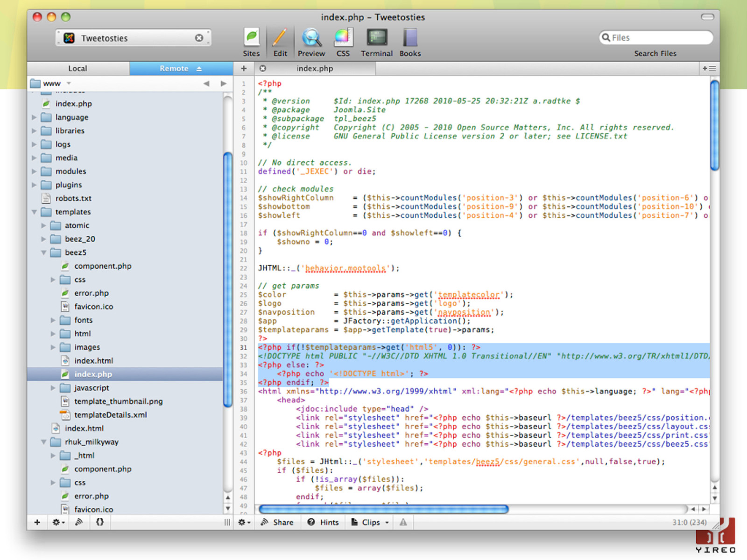Click editor scroll-right arrow
This screenshot has width=747, height=560.
[704, 509]
